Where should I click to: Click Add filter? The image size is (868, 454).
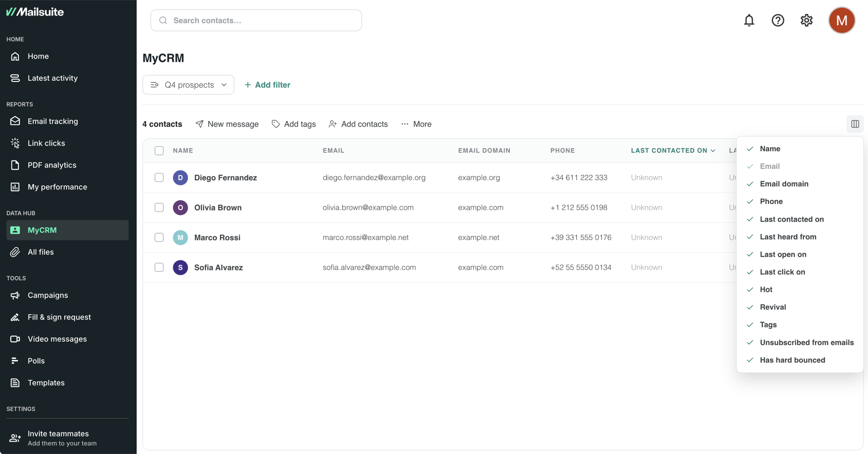click(268, 85)
